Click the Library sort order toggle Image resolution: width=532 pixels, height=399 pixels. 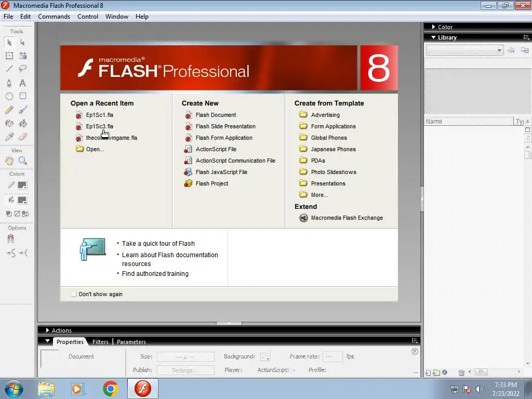pos(528,122)
